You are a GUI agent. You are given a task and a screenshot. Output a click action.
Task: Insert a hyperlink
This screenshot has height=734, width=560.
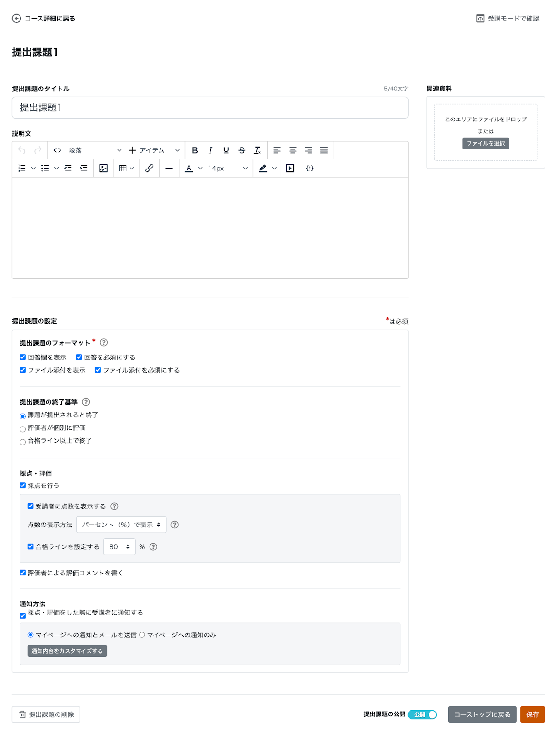click(150, 169)
